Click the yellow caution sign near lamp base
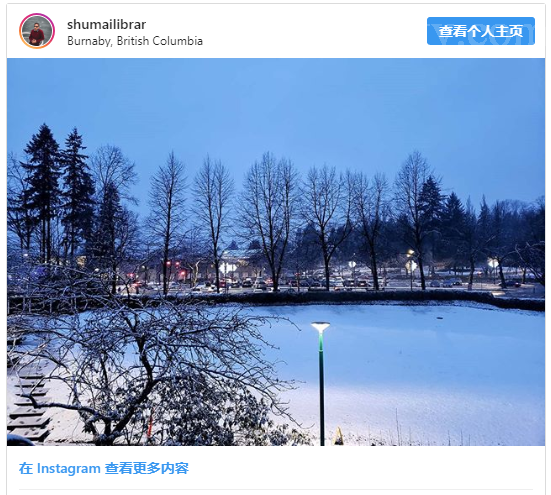Viewport: 551px width, 495px height. coord(338,436)
